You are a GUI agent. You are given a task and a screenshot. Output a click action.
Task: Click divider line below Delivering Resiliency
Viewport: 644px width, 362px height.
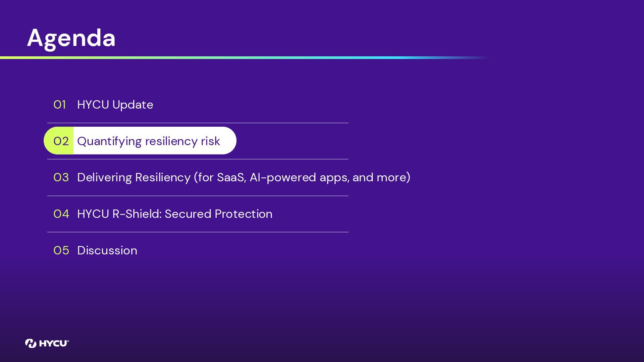coord(198,196)
